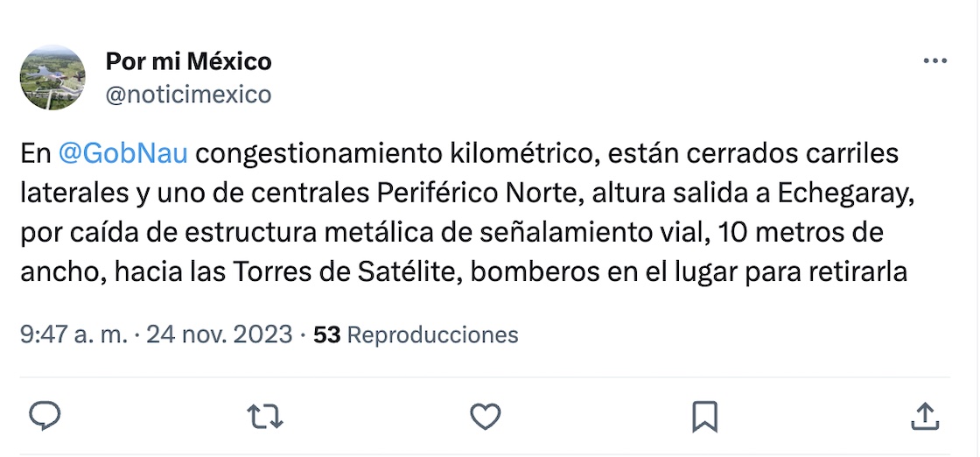
Task: Click the 24 nov. 2023 date
Action: click(219, 334)
